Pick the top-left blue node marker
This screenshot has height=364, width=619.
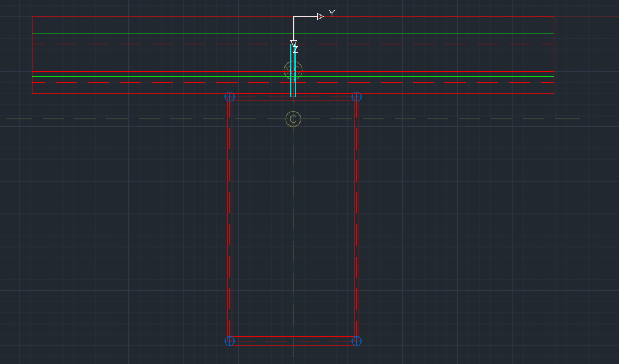coord(229,97)
